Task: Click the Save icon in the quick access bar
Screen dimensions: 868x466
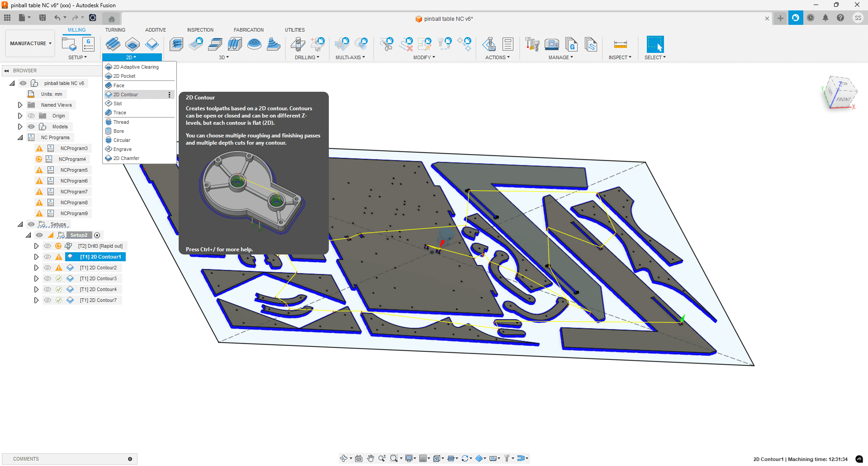Action: (43, 18)
